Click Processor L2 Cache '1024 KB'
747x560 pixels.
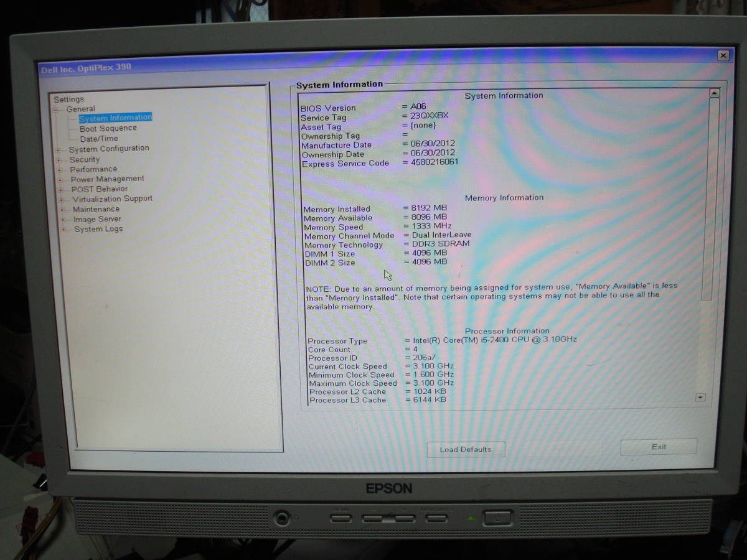[x=430, y=391]
